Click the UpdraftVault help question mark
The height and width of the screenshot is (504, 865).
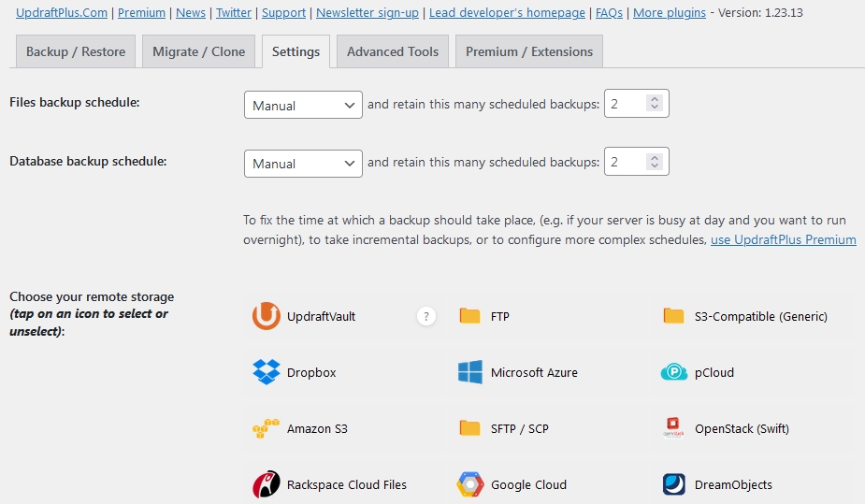pos(426,316)
